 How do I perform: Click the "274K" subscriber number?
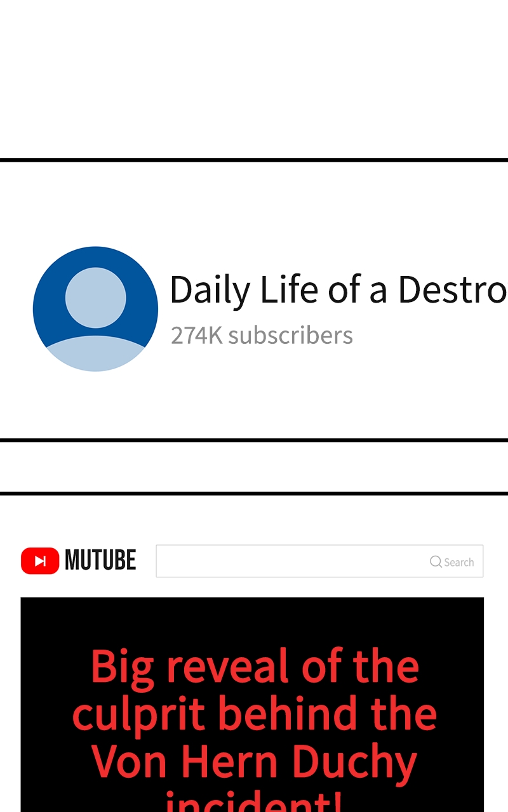197,336
